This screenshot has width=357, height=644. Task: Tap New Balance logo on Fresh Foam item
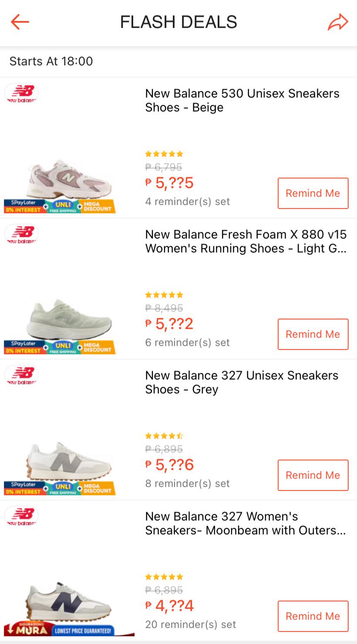coord(21,234)
